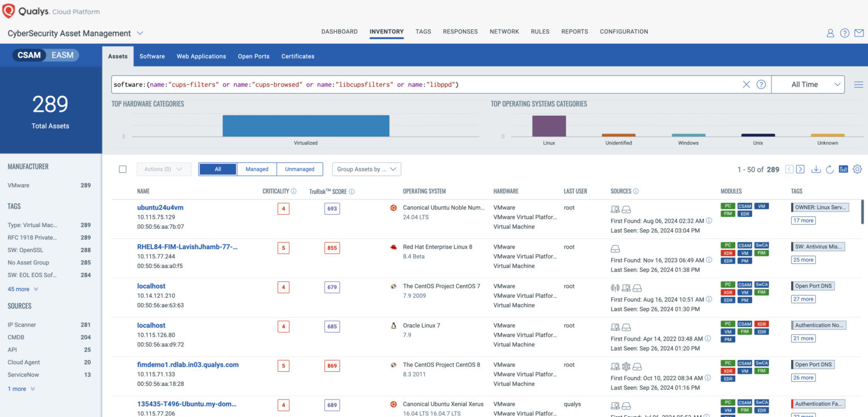
Task: Open the messages envelope icon
Action: click(860, 33)
